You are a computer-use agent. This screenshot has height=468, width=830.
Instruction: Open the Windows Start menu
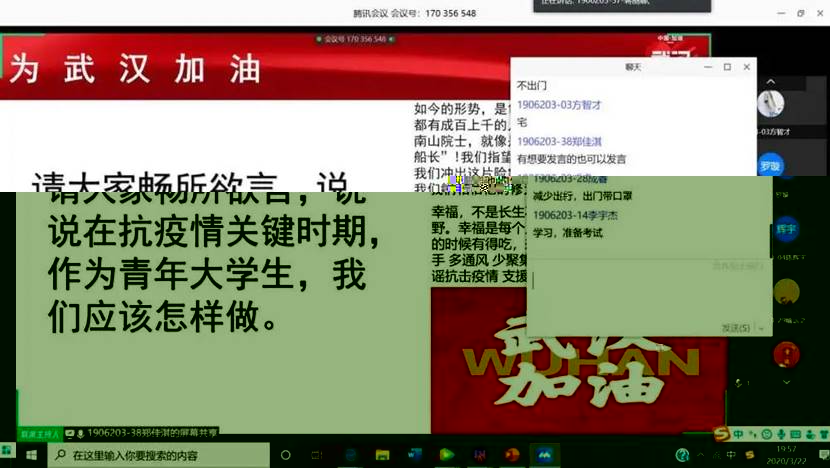[x=31, y=455]
